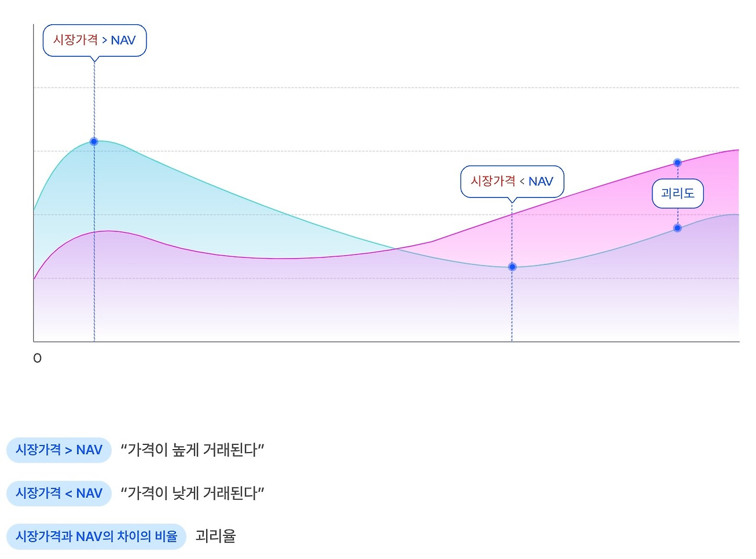The image size is (756, 559).
Task: Click the 0 origin label under the axis
Action: (x=37, y=358)
